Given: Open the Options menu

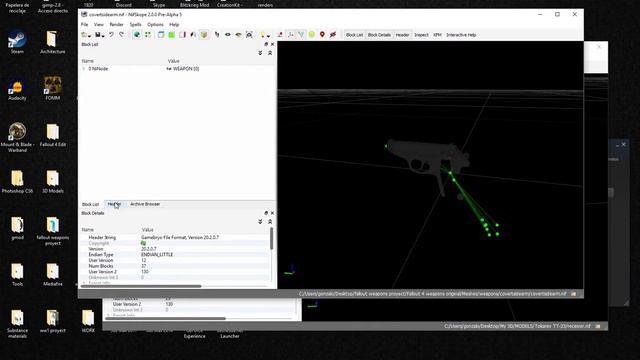Looking at the screenshot, I should coord(155,24).
